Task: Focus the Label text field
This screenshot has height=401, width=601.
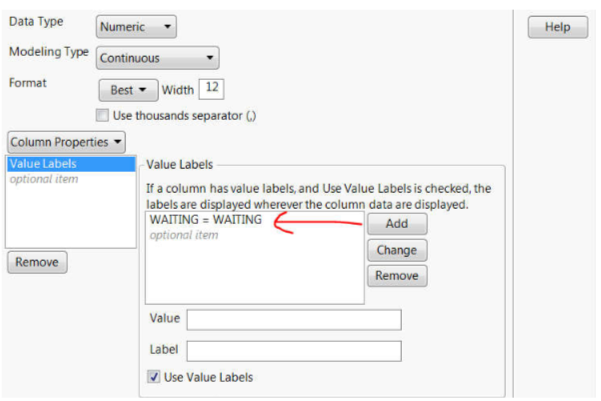Action: [293, 351]
